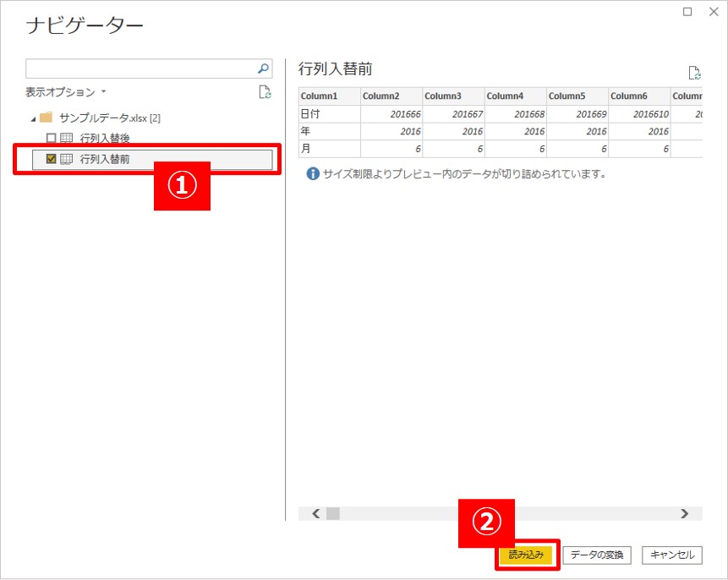Click the データの変換 button
The image size is (728, 580).
[597, 555]
